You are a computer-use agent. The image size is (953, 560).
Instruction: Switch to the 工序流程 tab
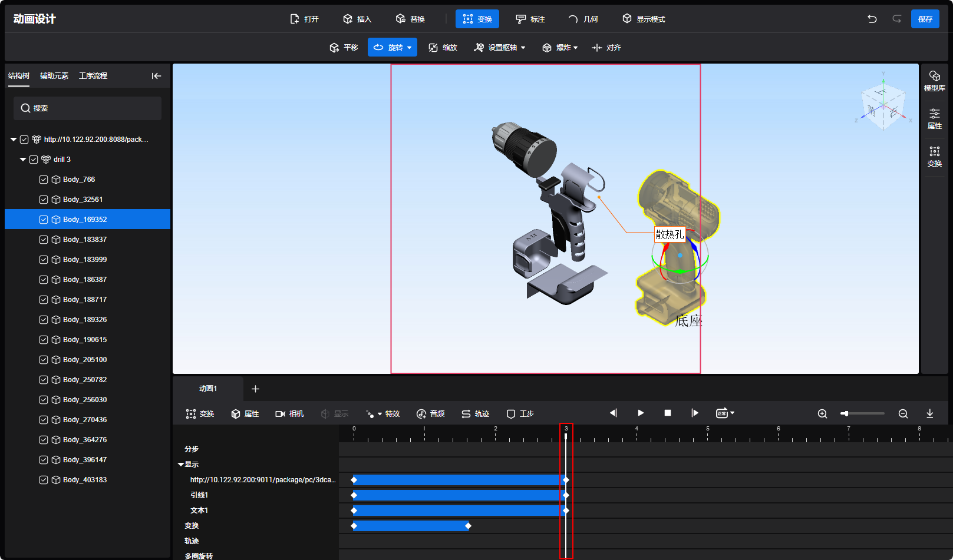93,76
